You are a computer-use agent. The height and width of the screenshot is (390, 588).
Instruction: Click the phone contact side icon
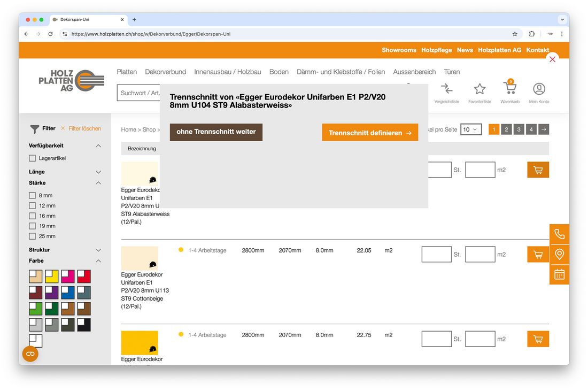pyautogui.click(x=559, y=234)
